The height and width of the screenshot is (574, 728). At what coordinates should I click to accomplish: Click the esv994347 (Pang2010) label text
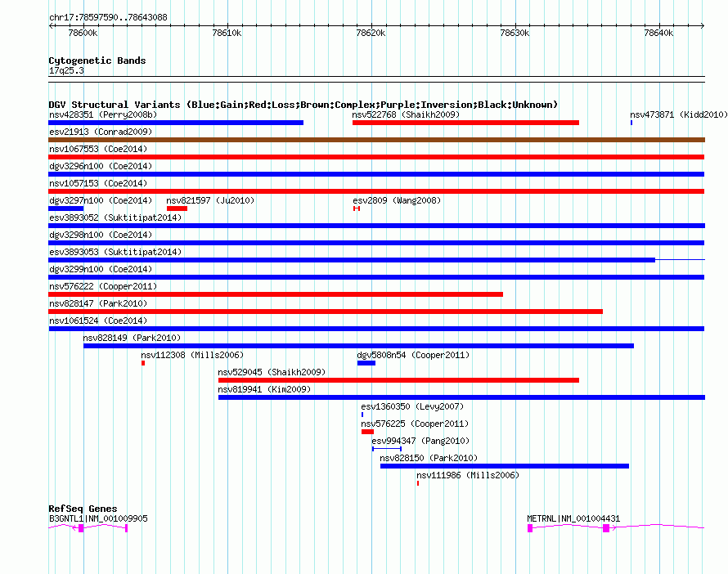tap(420, 441)
